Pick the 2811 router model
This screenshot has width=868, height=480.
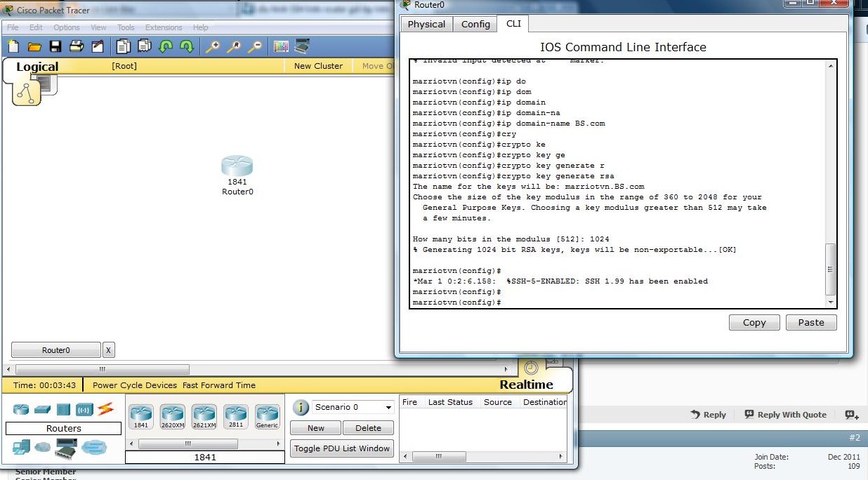(x=235, y=416)
